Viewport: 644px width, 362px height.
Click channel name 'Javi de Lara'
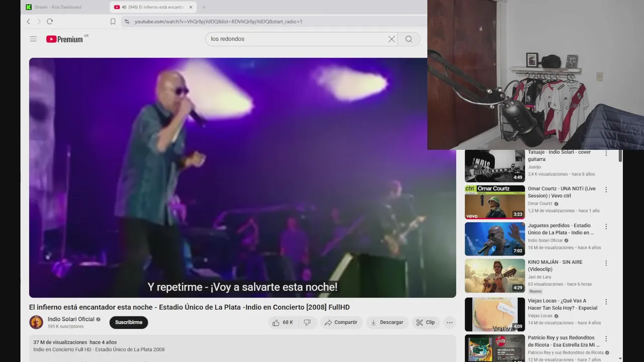[x=540, y=277]
